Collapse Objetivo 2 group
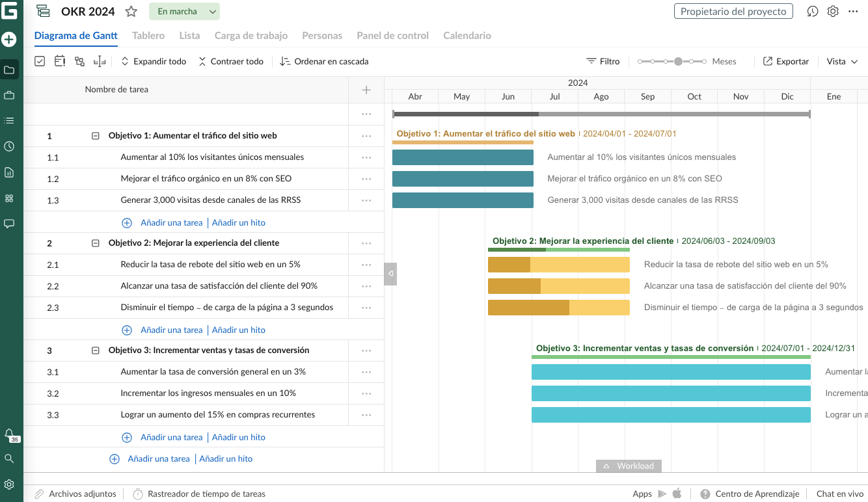This screenshot has height=502, width=868. (x=96, y=243)
